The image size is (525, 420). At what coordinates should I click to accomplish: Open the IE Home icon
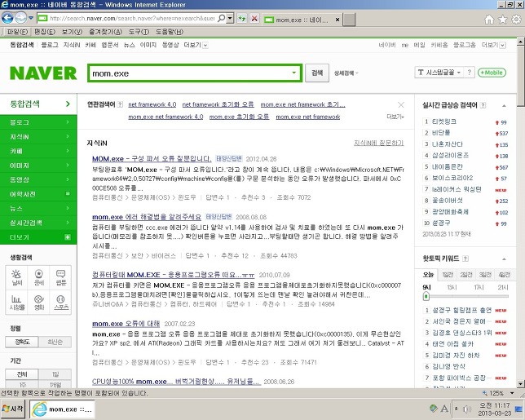pyautogui.click(x=489, y=20)
